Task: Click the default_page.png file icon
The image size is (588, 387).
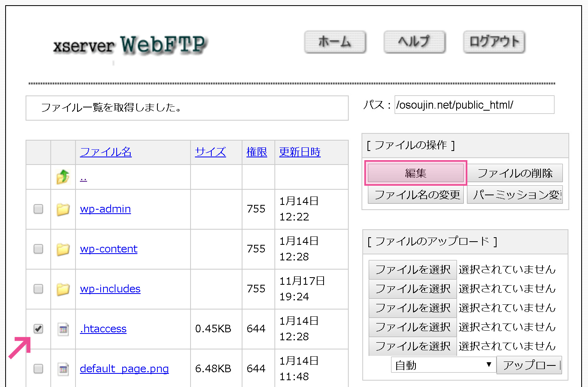Action: click(63, 369)
